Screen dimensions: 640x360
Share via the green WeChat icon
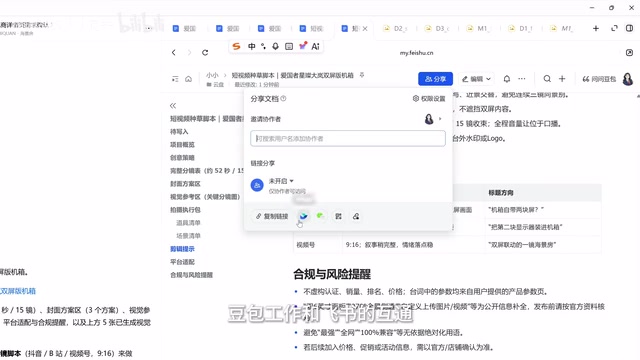(321, 216)
